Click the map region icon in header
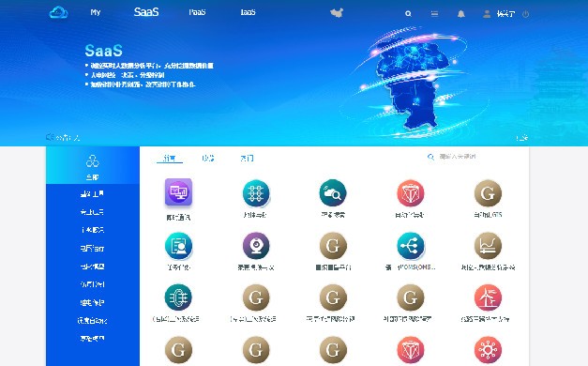Image resolution: width=588 pixels, height=366 pixels. point(337,13)
